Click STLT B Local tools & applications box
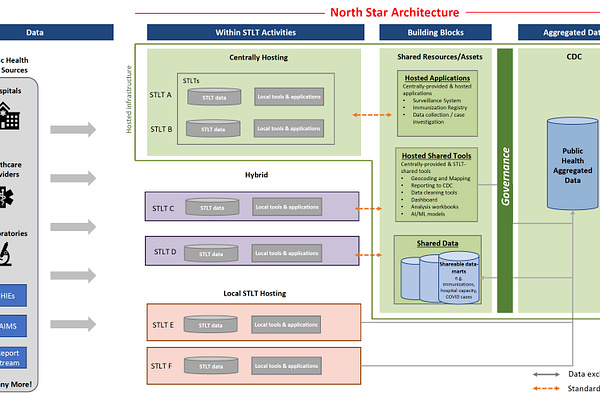 [289, 128]
